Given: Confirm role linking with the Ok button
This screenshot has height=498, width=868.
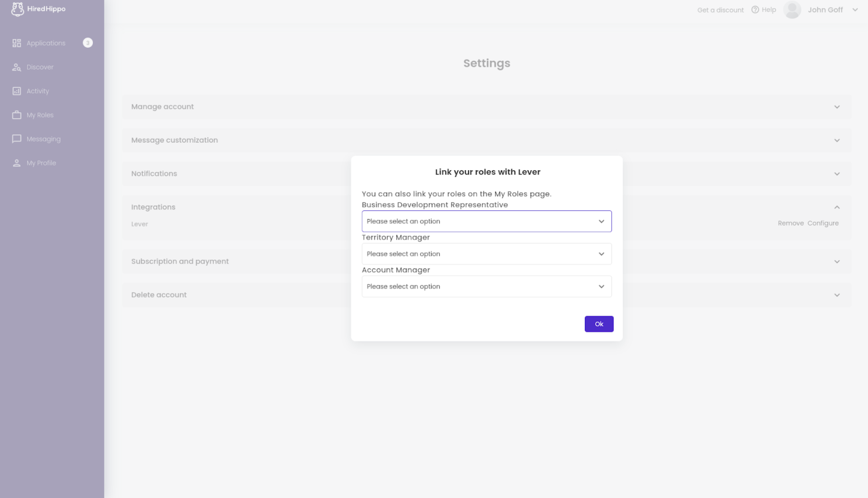Looking at the screenshot, I should coord(599,323).
